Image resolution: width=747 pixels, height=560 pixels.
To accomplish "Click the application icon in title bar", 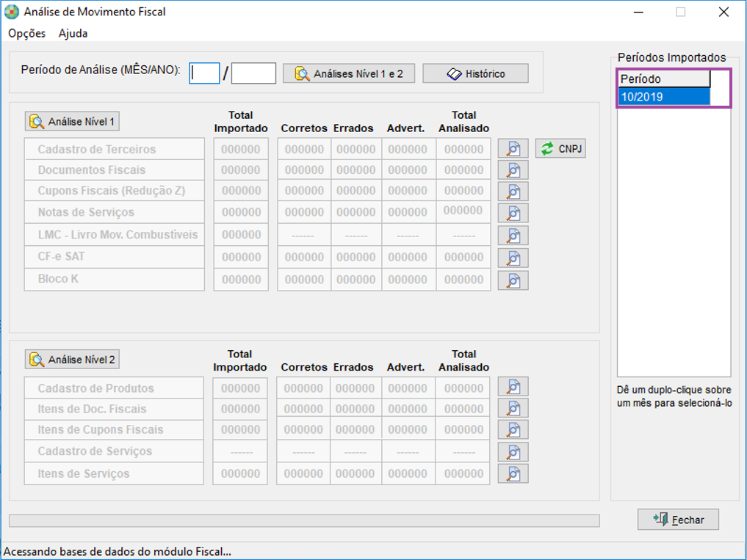I will pyautogui.click(x=12, y=12).
